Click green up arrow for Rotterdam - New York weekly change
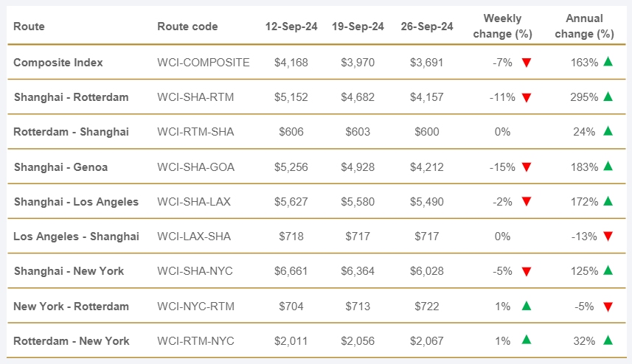 tap(527, 340)
